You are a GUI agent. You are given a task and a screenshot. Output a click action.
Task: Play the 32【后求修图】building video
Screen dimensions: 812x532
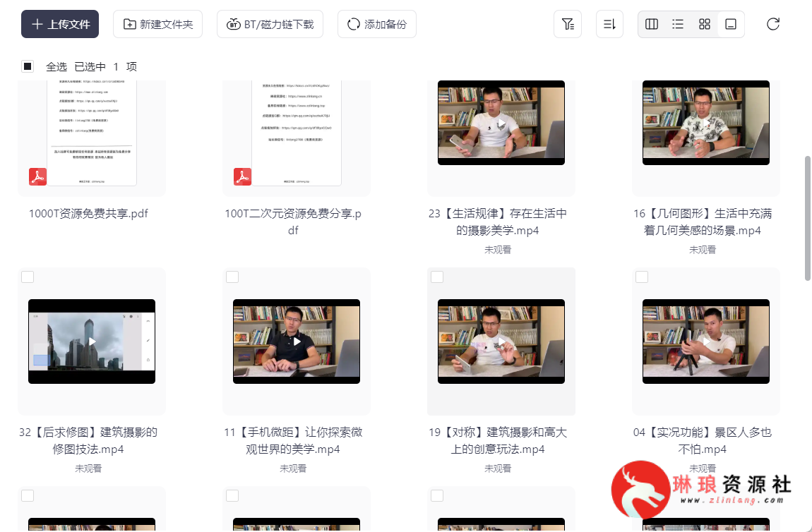[92, 341]
